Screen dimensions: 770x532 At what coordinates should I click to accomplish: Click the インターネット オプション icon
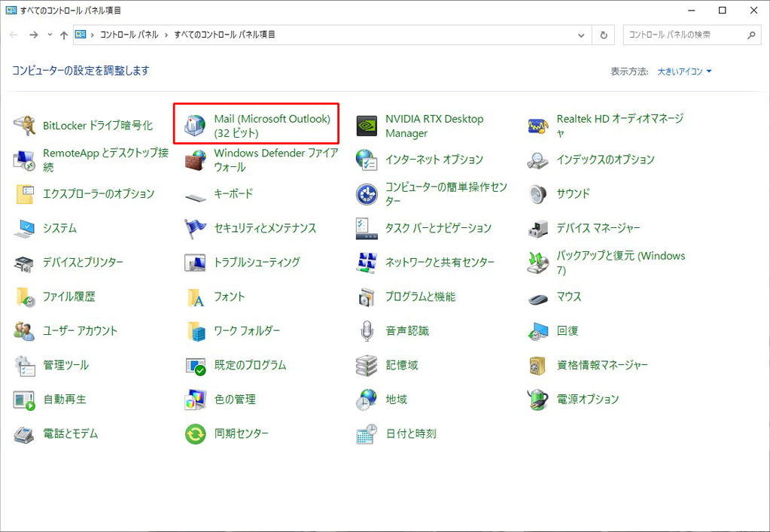click(x=367, y=160)
